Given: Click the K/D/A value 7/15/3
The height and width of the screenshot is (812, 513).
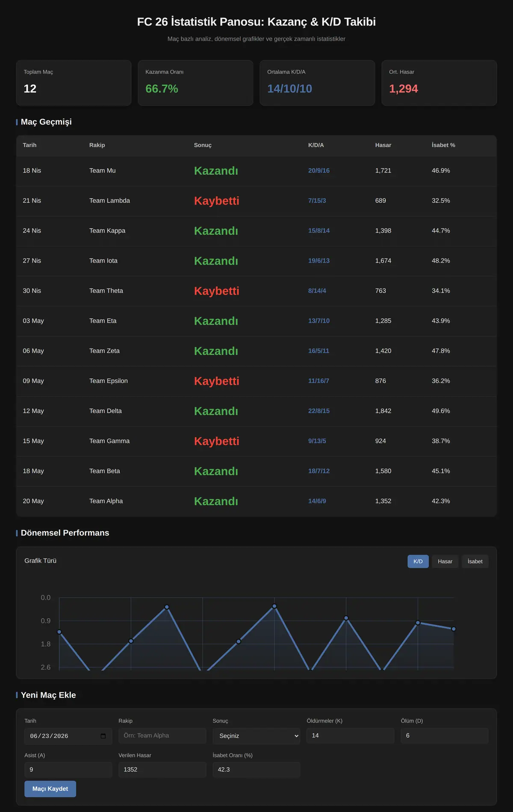Looking at the screenshot, I should click(317, 200).
